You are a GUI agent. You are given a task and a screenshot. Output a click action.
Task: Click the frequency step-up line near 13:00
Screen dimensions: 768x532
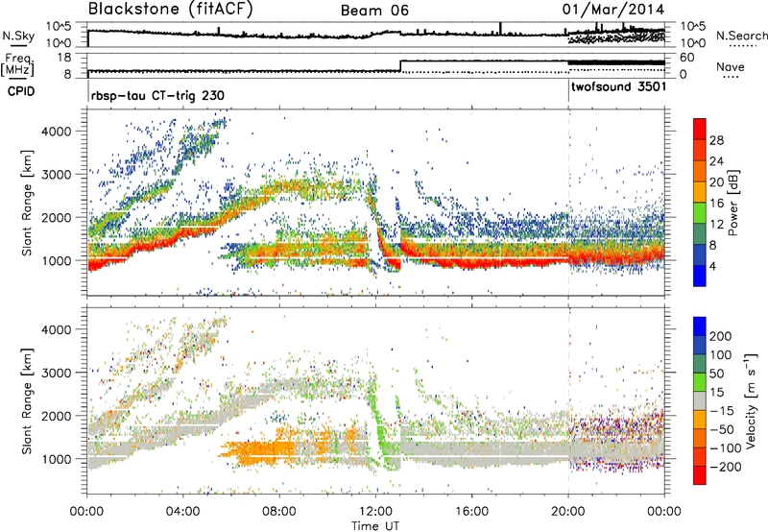(400, 65)
